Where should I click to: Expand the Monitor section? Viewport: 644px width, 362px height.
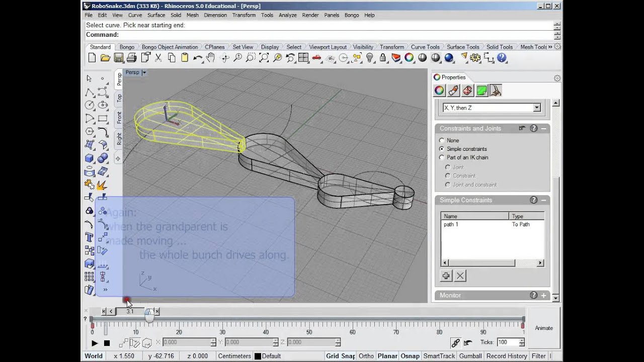tap(544, 296)
